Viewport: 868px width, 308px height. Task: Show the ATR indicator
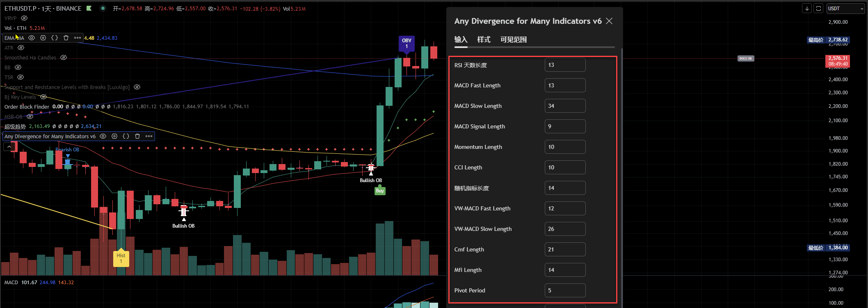[21, 48]
